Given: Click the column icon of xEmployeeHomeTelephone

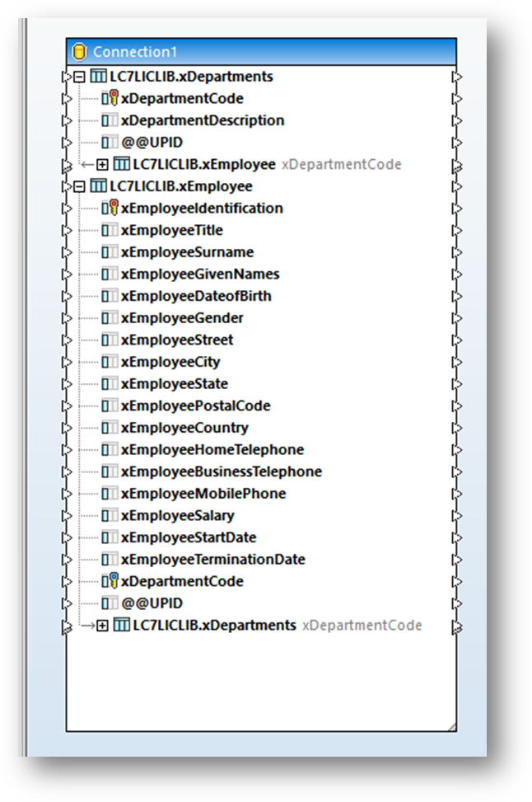Looking at the screenshot, I should point(110,450).
